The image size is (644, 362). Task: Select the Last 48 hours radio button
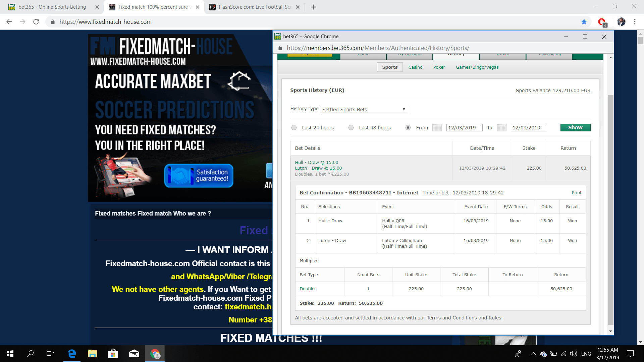point(351,128)
